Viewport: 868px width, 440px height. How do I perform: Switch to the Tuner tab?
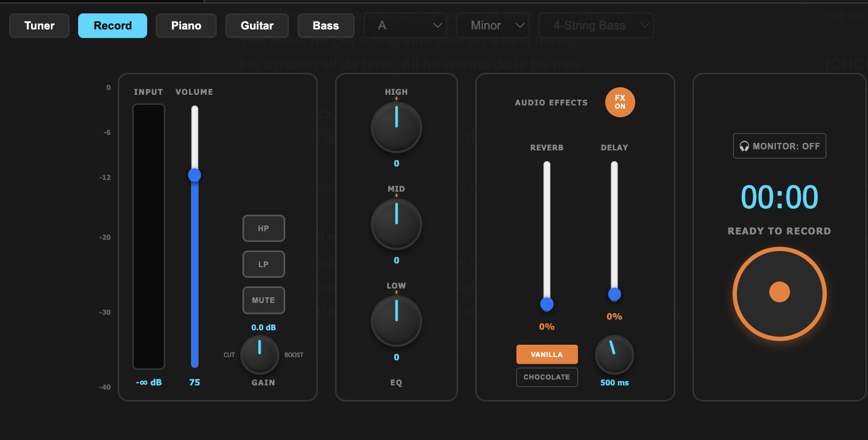click(39, 26)
